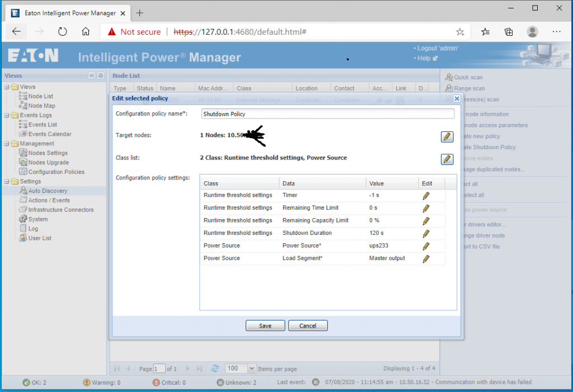Close the Edit selected policy dialog
This screenshot has width=573, height=392.
(x=457, y=98)
